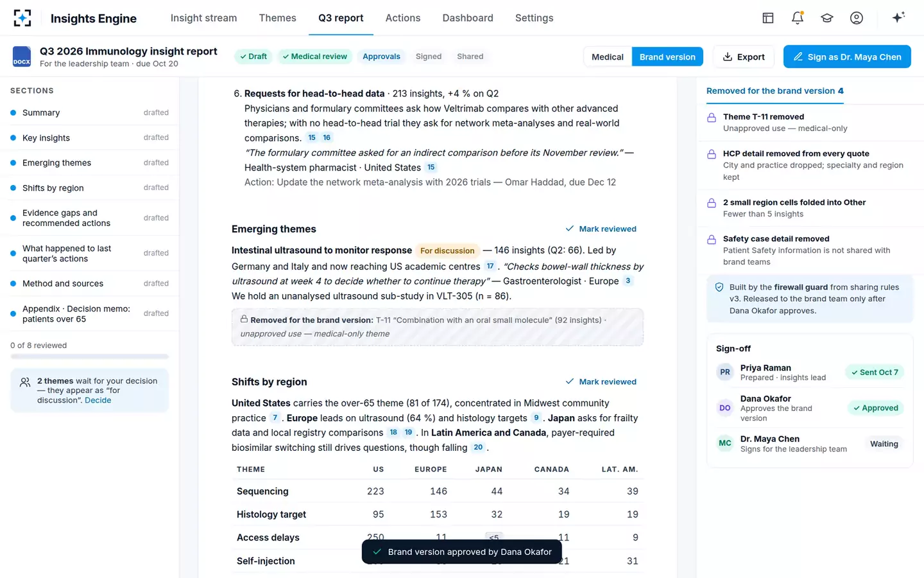Screen dimensions: 924x578
Task: Click citation badge 20 after though falling
Action: [x=478, y=447]
